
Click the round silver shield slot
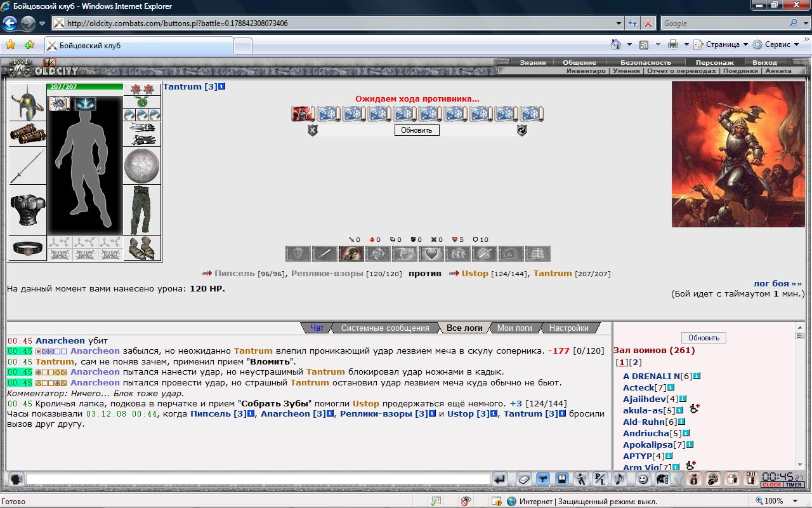click(142, 166)
